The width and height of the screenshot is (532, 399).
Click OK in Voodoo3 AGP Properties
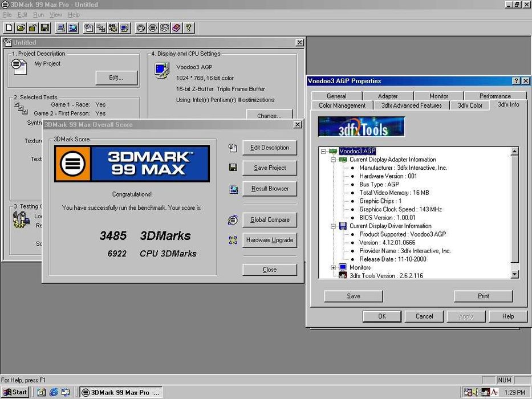pos(382,316)
